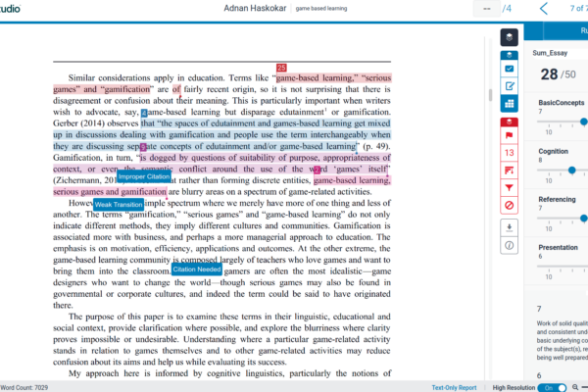Click the assignment title game based learning
This screenshot has height=392, width=588.
point(321,8)
